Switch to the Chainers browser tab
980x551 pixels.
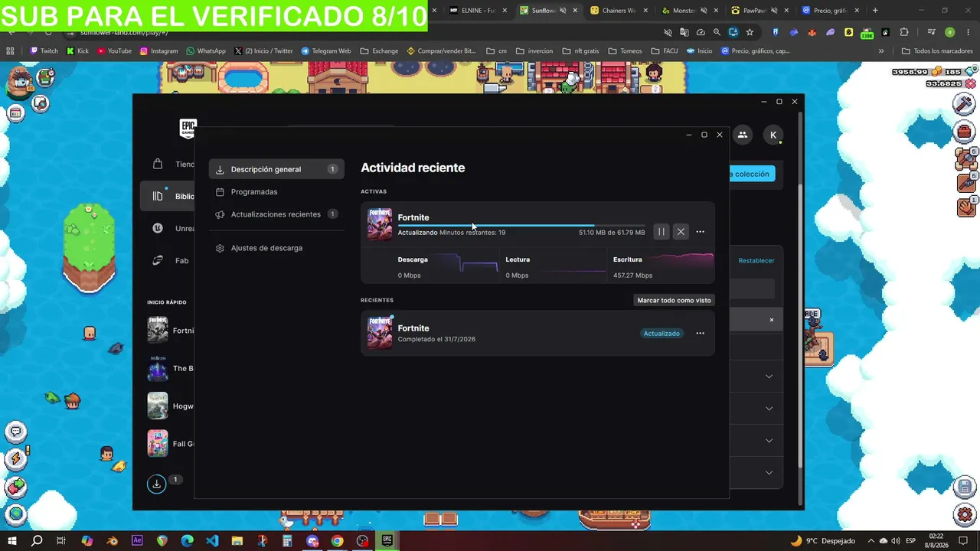pyautogui.click(x=619, y=11)
